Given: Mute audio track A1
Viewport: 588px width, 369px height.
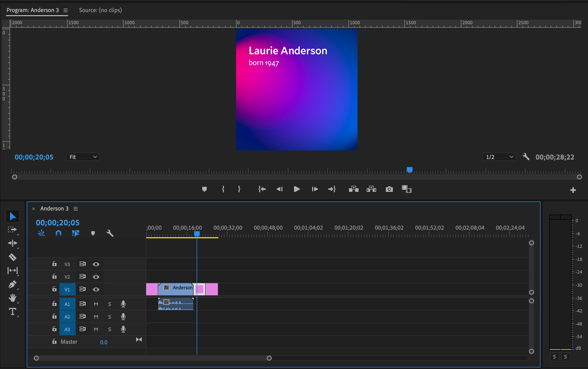Looking at the screenshot, I should pos(96,304).
